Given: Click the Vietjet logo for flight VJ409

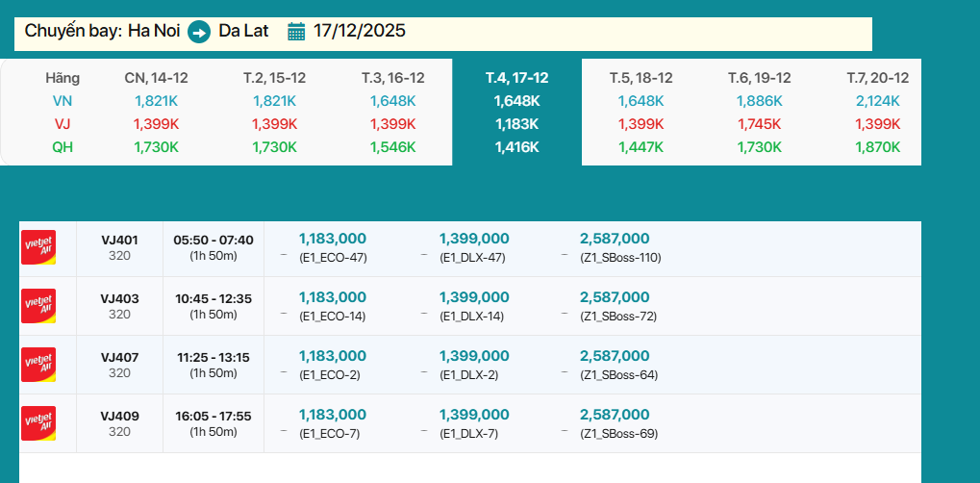Looking at the screenshot, I should point(38,423).
